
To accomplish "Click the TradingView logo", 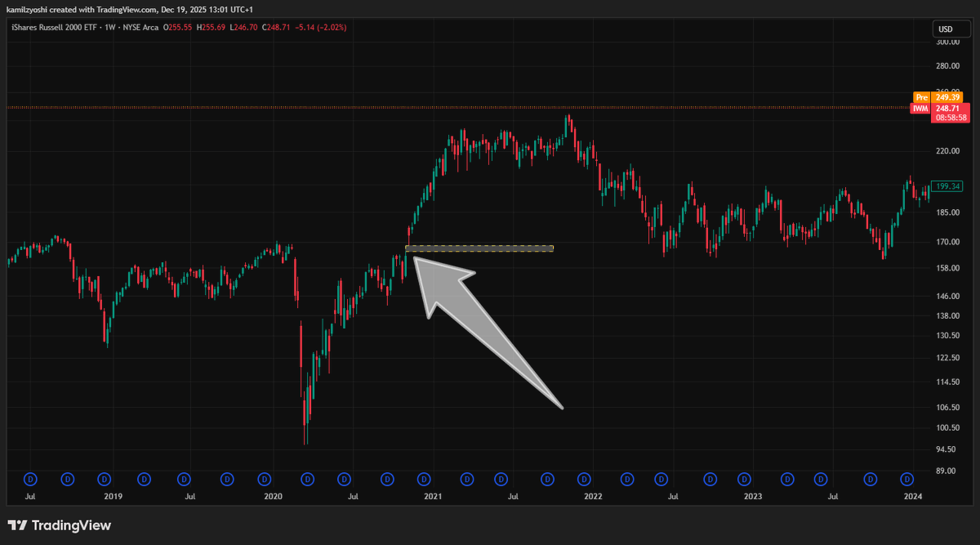I will (x=59, y=525).
